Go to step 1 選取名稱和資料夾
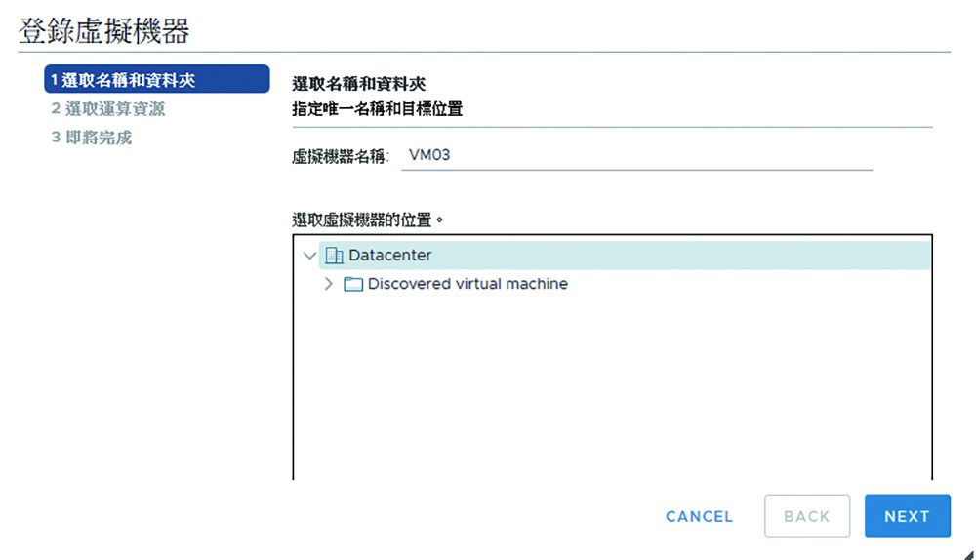The image size is (976, 560). tap(157, 79)
